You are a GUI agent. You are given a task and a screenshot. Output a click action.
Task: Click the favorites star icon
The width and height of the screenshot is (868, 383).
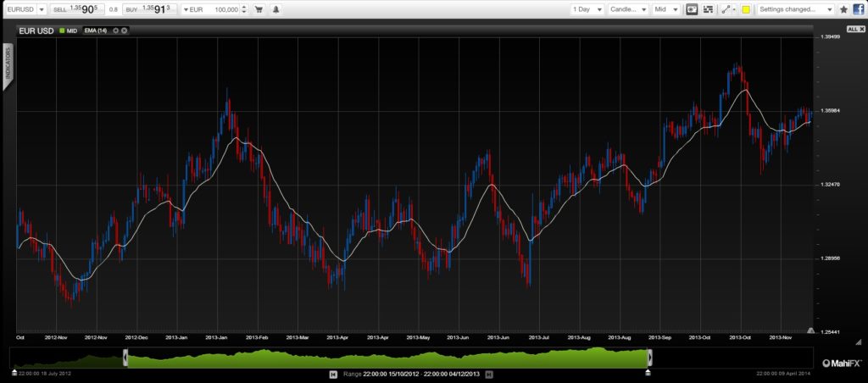[x=843, y=9]
